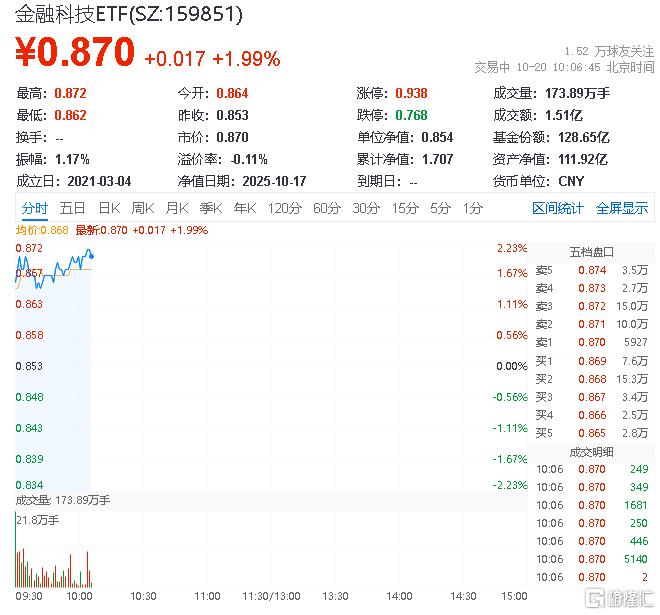Select the 日K chart tab
660x615 pixels.
(x=109, y=208)
